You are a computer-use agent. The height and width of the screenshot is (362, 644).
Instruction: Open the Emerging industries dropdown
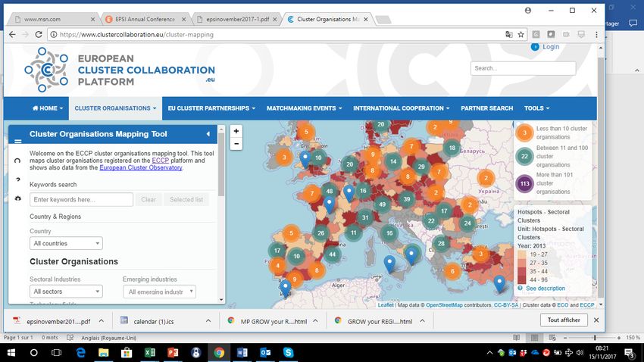pyautogui.click(x=159, y=292)
